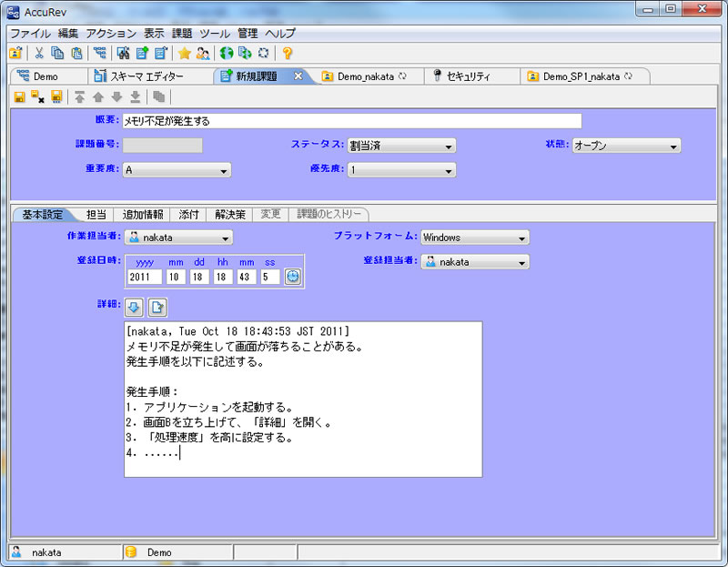Open the 管理 menu
The image size is (728, 567).
(x=248, y=34)
